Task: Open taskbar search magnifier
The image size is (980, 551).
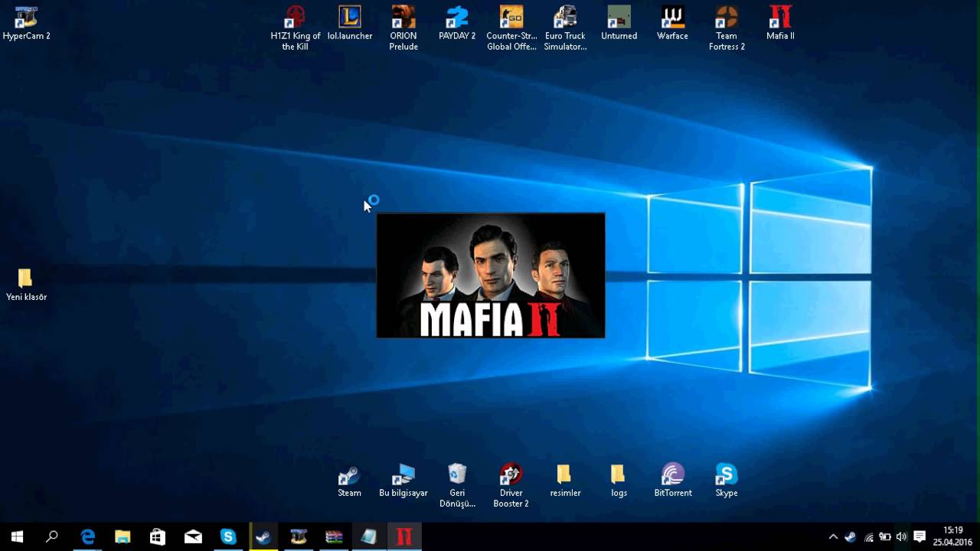Action: coord(52,536)
